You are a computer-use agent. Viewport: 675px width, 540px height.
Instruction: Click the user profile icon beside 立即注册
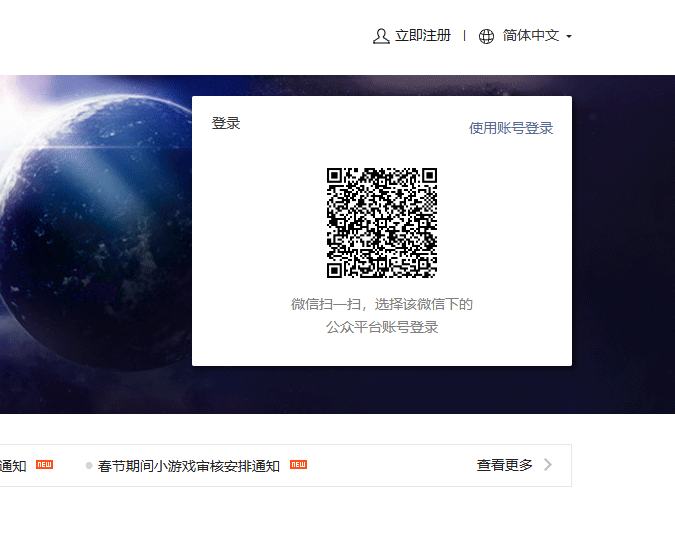381,36
